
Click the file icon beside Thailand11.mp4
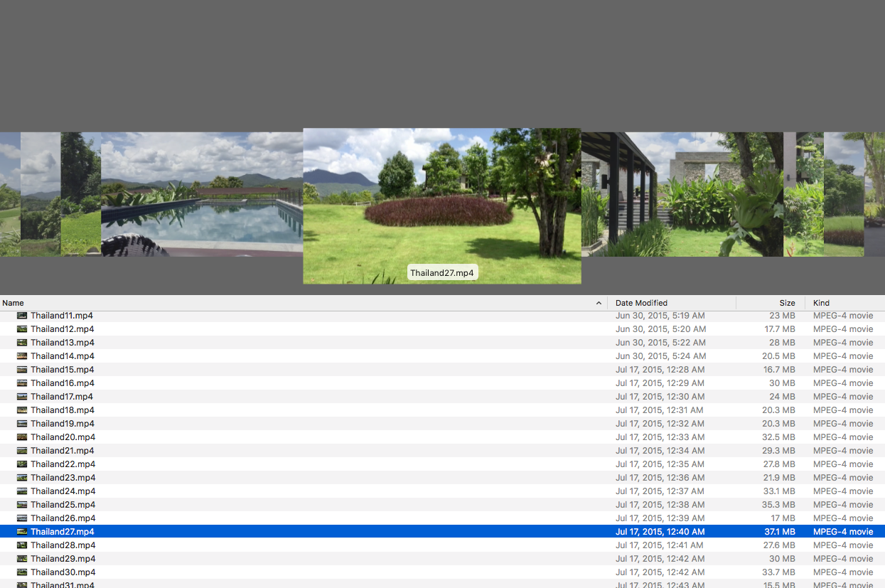click(x=22, y=316)
